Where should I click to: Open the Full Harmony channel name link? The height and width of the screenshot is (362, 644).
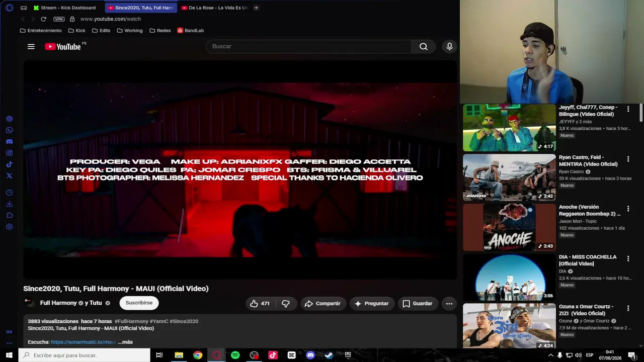[58, 303]
